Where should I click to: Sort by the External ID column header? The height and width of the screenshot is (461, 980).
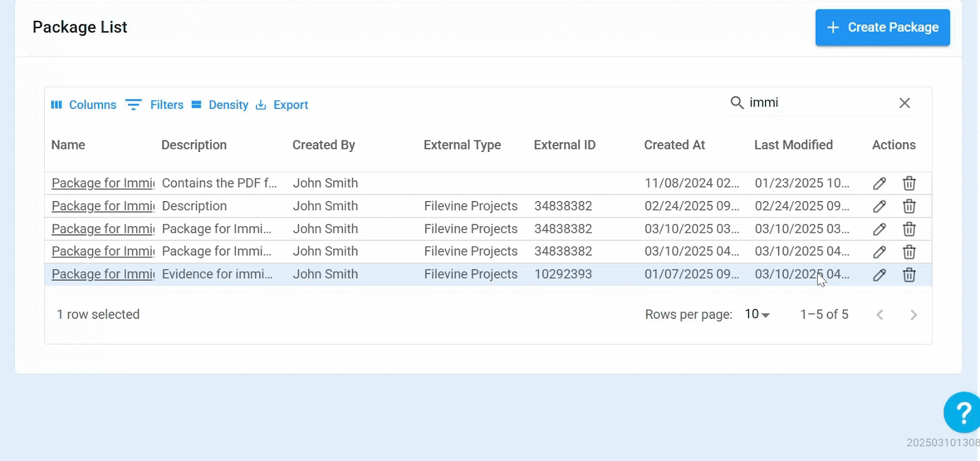(565, 145)
